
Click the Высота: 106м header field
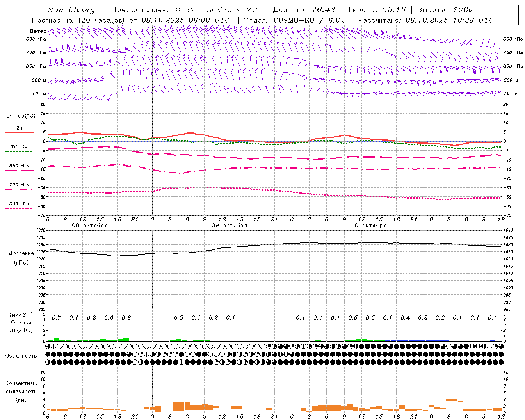click(445, 10)
